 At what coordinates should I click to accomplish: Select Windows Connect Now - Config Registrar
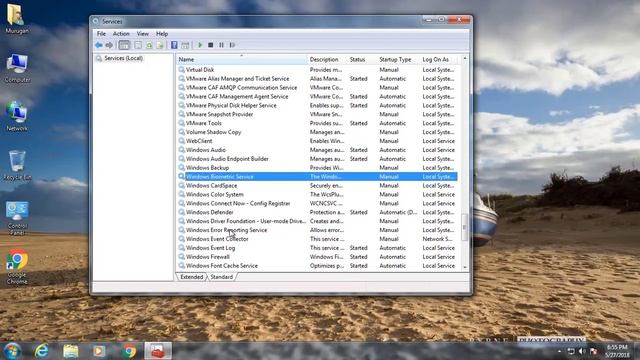[317, 203]
